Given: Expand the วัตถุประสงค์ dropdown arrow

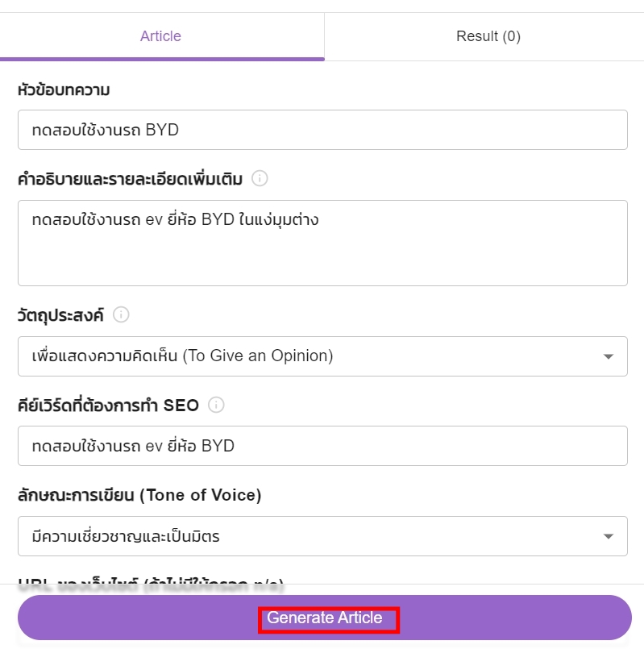Looking at the screenshot, I should (x=608, y=356).
